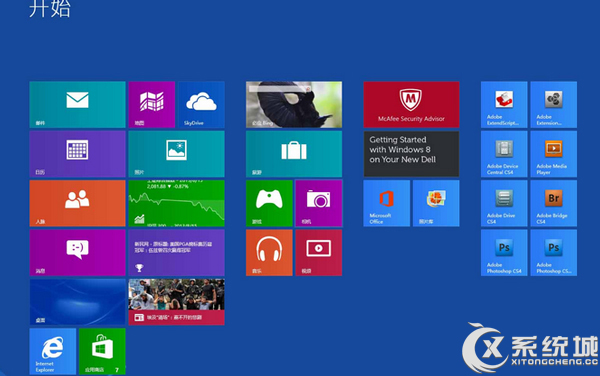This screenshot has width=600, height=376.
Task: Launch the Camera tile
Action: coord(319,203)
